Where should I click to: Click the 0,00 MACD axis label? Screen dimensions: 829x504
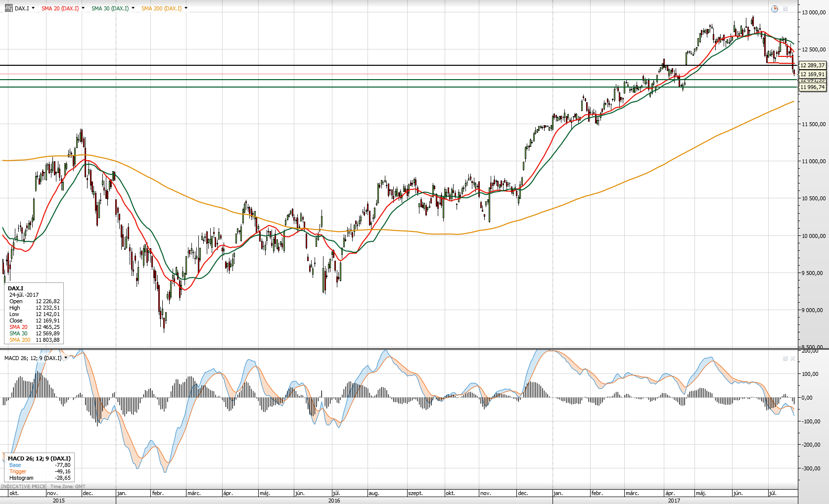pos(807,398)
